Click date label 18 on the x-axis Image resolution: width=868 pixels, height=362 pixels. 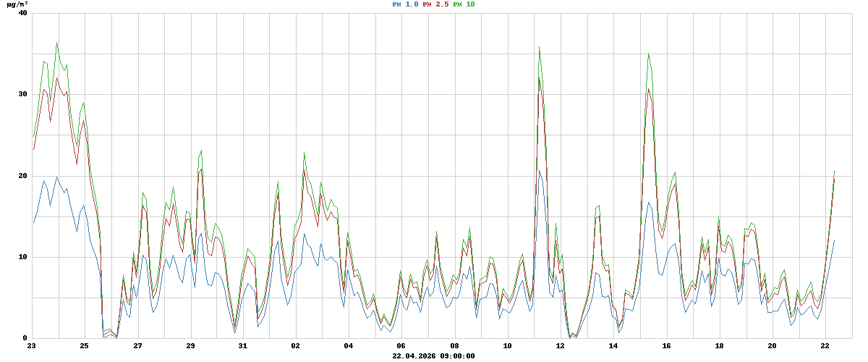click(719, 346)
